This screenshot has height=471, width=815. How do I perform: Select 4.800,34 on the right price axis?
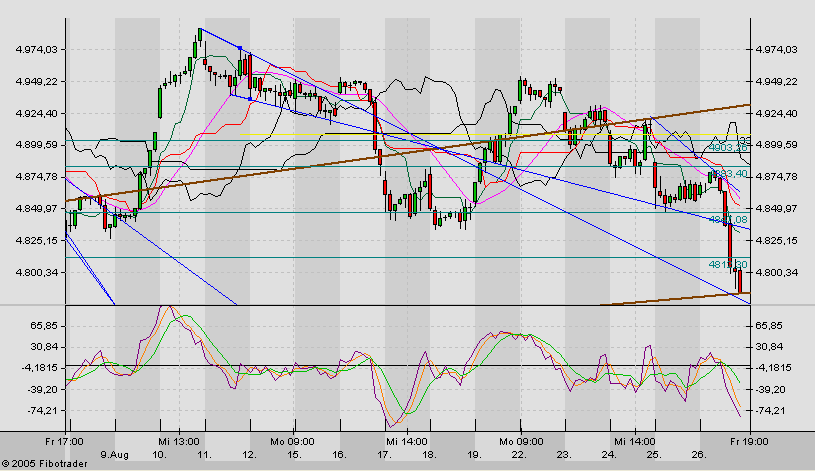click(779, 272)
